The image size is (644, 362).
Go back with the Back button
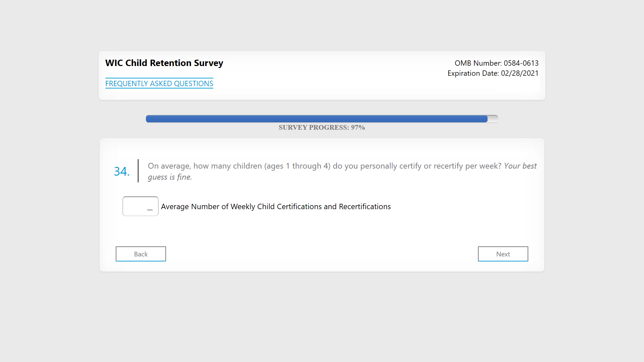[141, 254]
